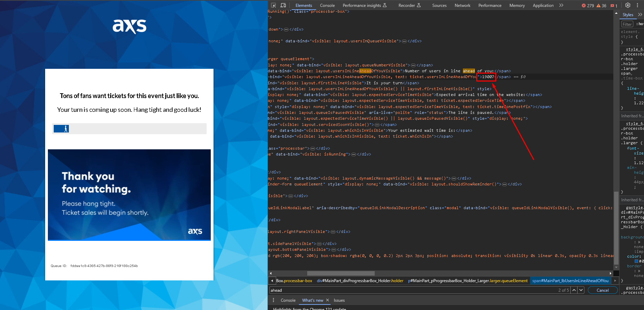The width and height of the screenshot is (644, 310).
Task: Switch to the Elements tab
Action: click(304, 5)
